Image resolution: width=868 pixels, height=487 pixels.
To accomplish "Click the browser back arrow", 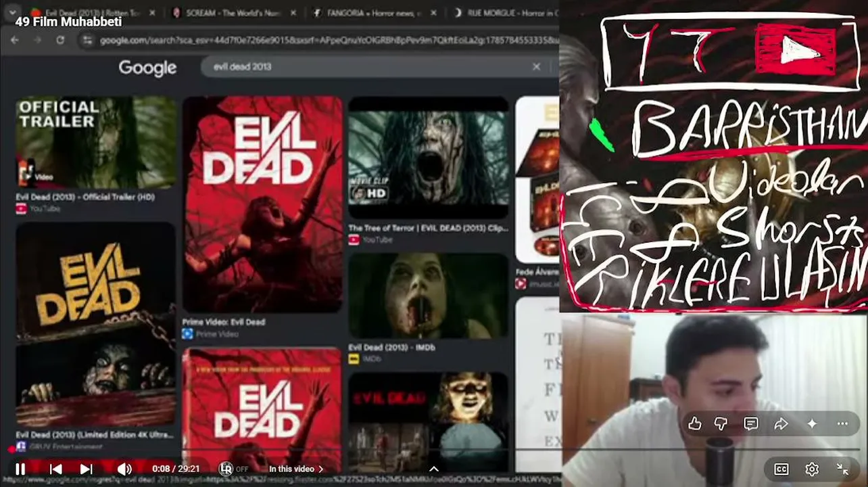I will click(x=15, y=41).
